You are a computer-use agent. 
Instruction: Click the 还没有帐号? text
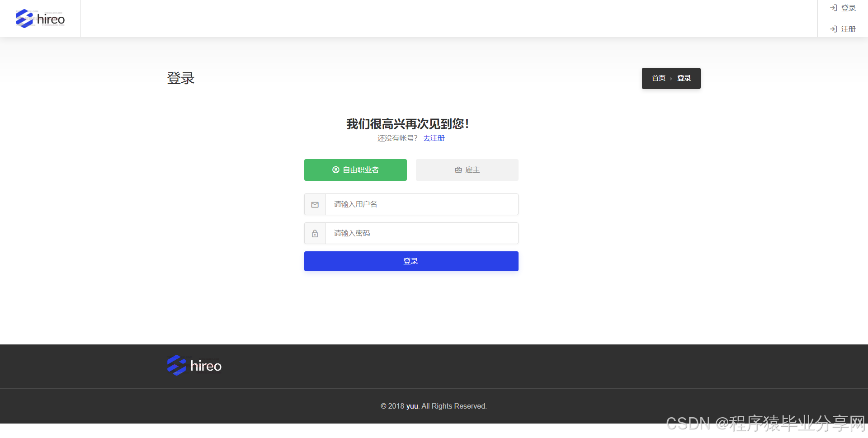click(x=398, y=138)
